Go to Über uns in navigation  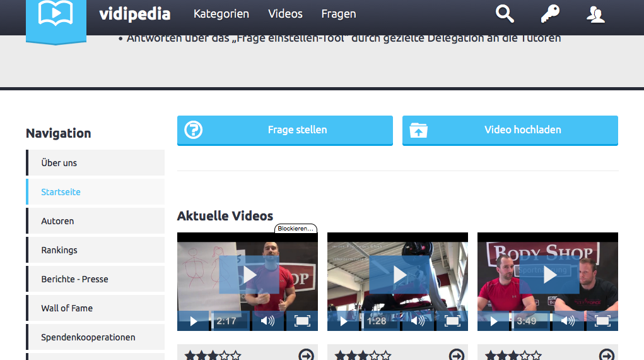[95, 163]
